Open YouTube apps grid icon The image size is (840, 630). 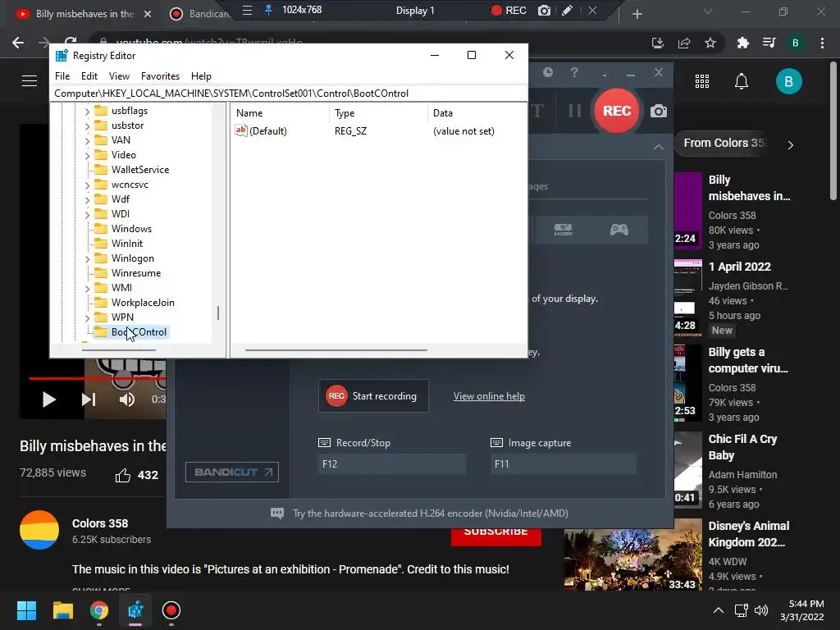tap(702, 81)
